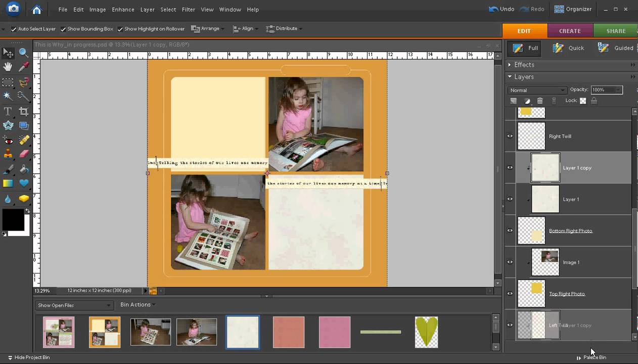Toggle Auto Select Layer checkbox
638x364 pixels.
click(x=14, y=29)
